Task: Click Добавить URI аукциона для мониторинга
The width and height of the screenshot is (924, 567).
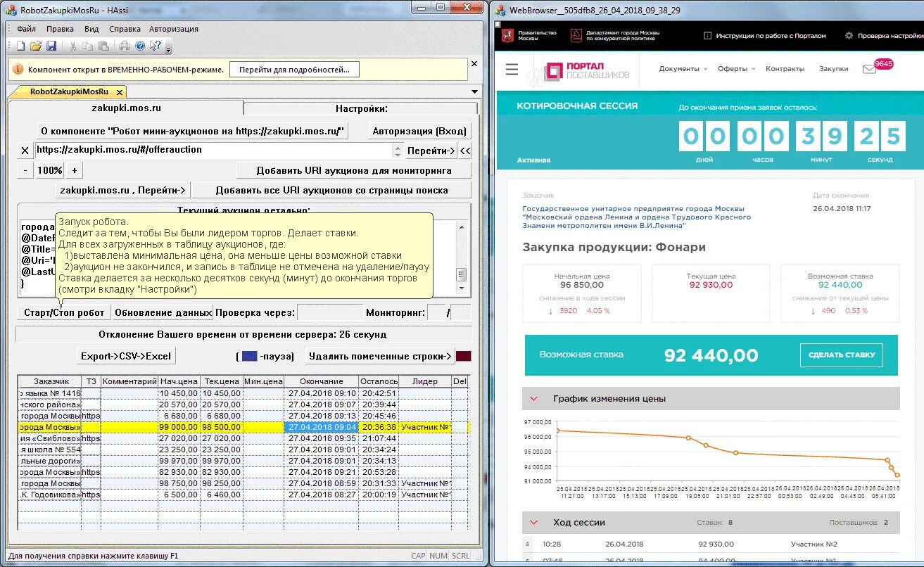Action: (x=354, y=170)
